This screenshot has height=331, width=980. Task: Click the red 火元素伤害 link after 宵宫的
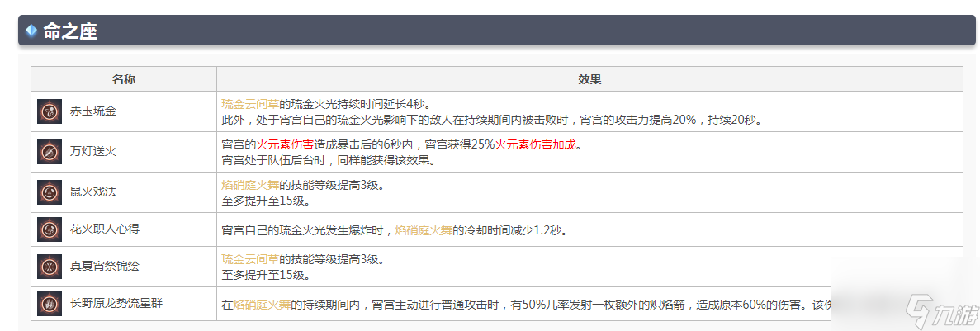(x=285, y=144)
